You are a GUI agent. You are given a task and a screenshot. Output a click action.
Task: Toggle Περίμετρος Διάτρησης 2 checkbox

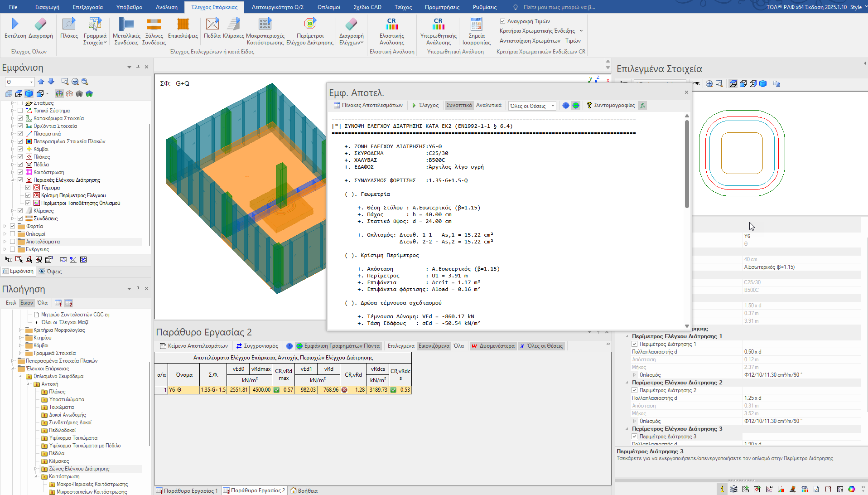[635, 390]
